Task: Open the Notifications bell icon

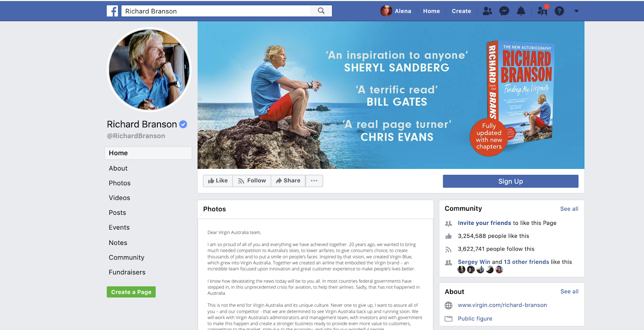Action: [521, 11]
